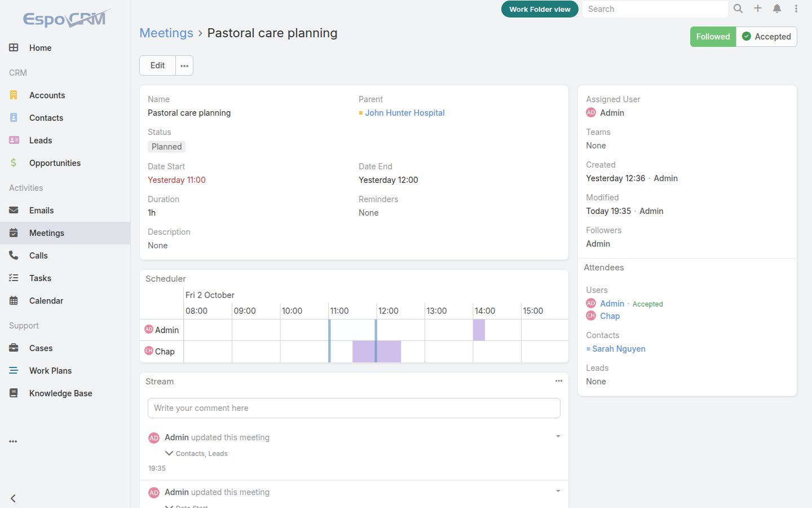
Task: Click the Leads icon in sidebar
Action: click(x=14, y=141)
